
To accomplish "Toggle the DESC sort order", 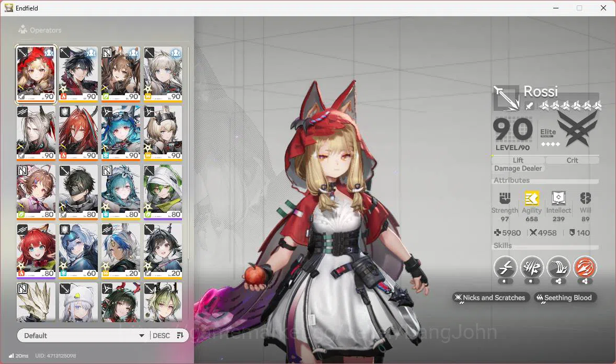I will (161, 336).
